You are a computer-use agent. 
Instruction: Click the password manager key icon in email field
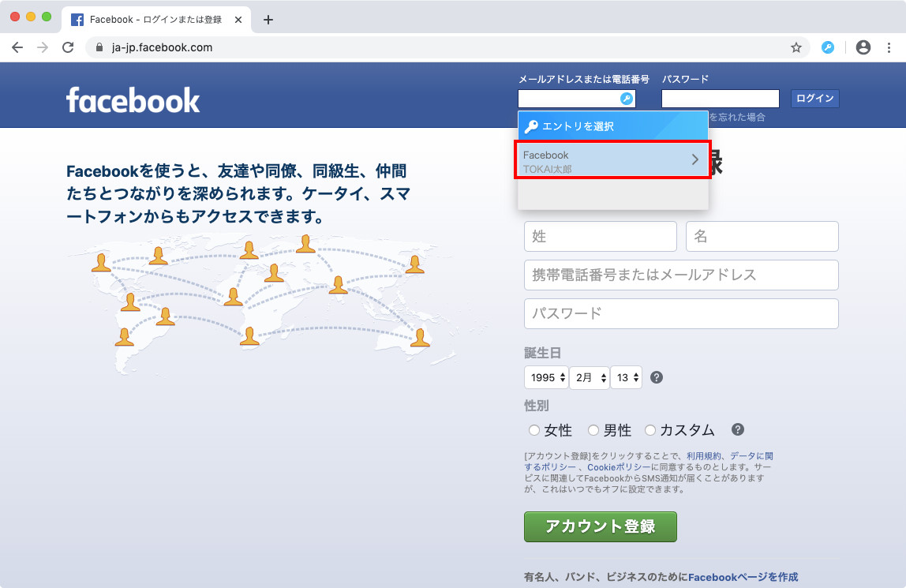626,99
